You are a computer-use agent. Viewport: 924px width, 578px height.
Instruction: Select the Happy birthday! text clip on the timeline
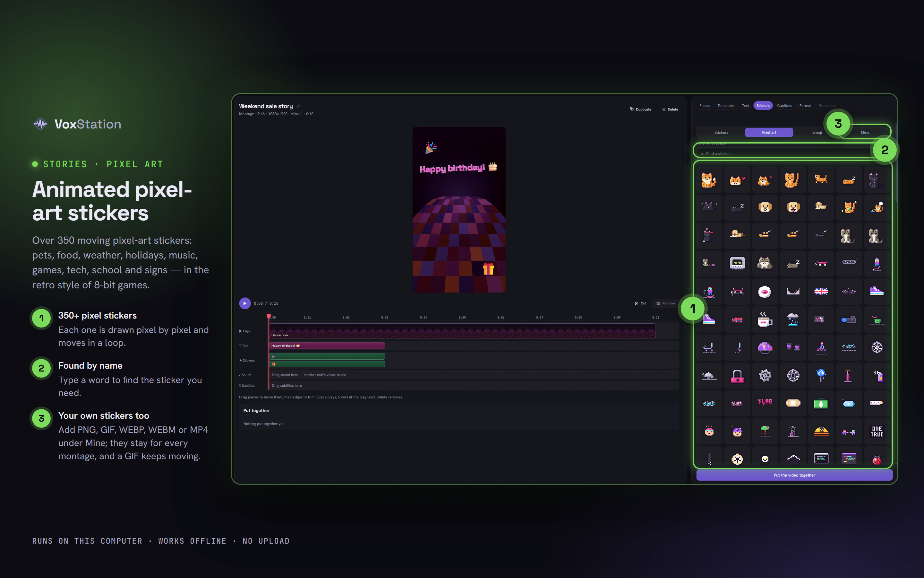coord(327,346)
